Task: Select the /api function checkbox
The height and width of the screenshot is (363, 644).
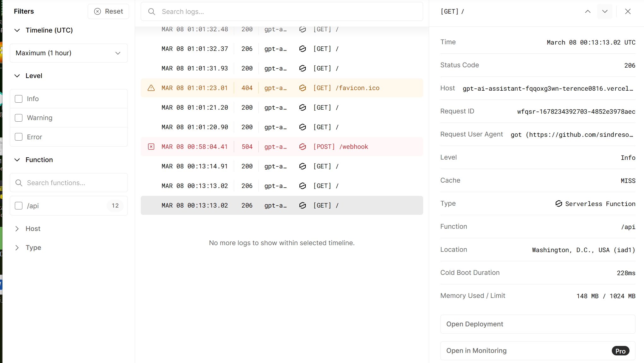Action: pos(19,206)
